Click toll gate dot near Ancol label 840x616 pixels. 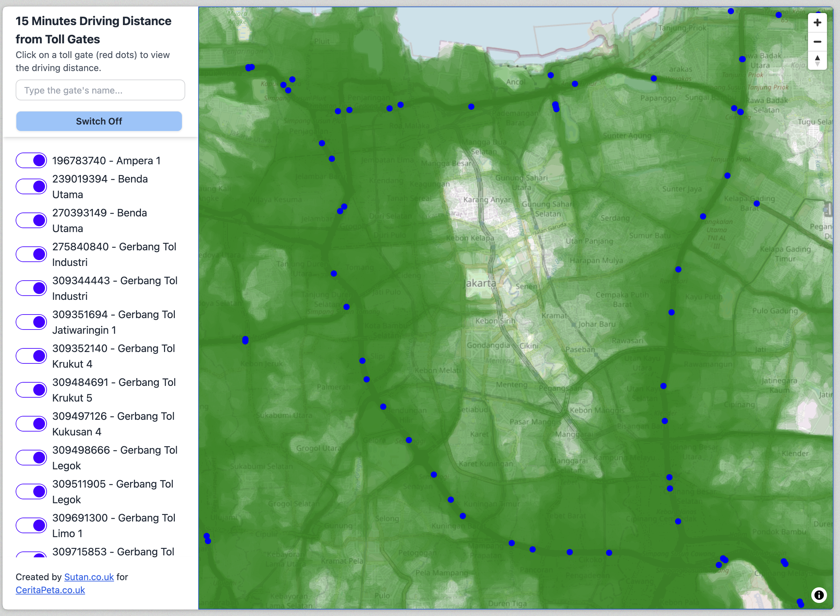(550, 75)
